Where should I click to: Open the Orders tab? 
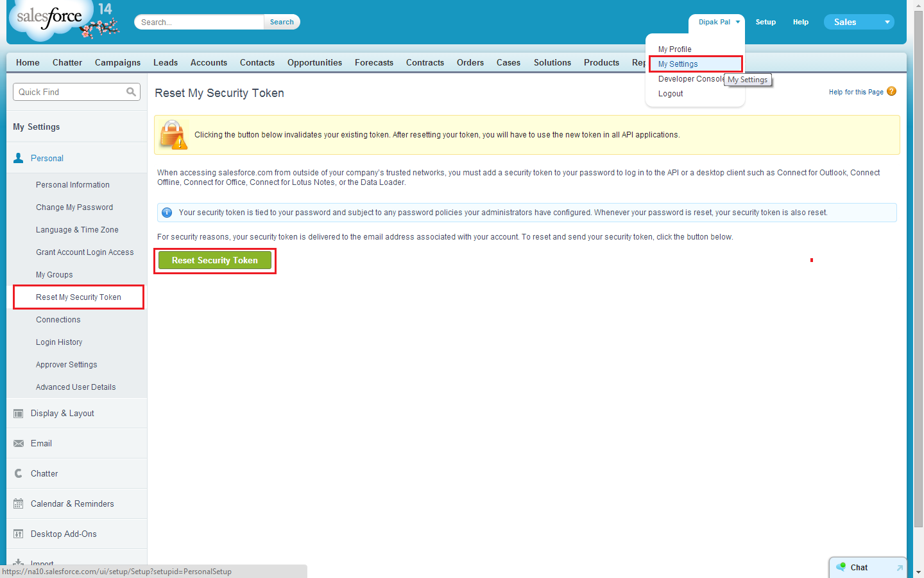click(470, 62)
